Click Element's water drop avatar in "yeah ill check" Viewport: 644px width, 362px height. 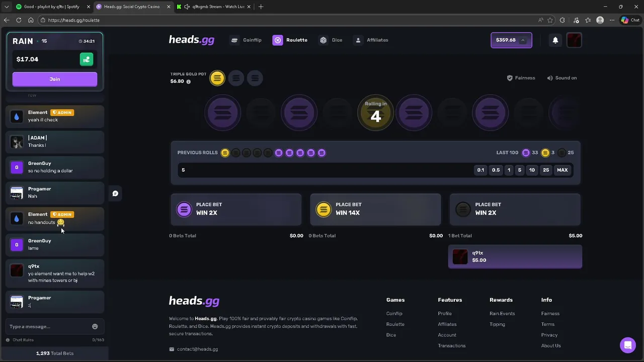tap(17, 117)
